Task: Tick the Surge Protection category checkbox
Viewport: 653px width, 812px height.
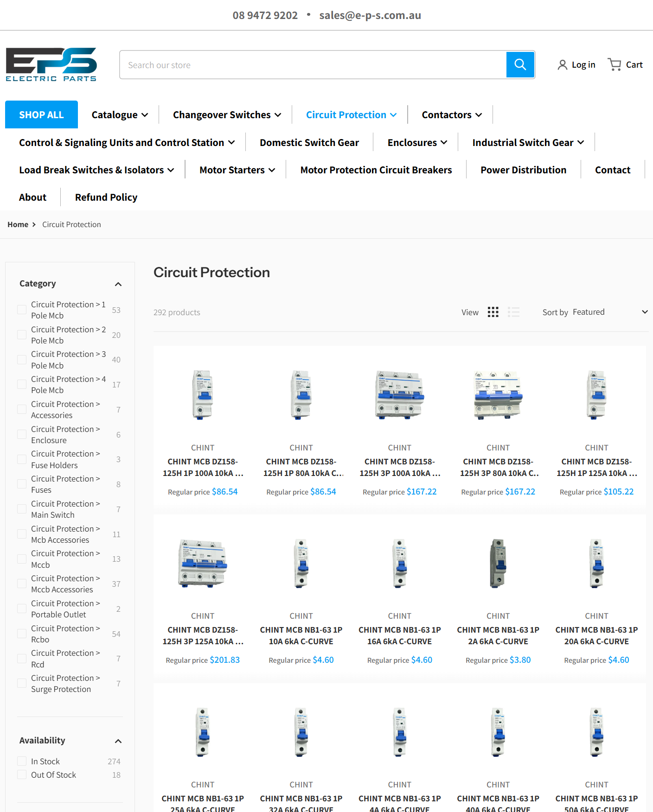Action: [22, 683]
